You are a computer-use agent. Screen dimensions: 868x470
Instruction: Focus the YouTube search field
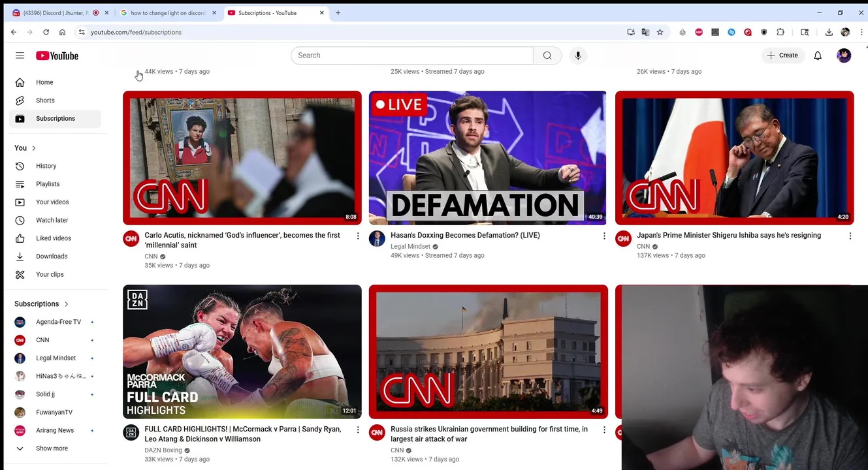412,55
